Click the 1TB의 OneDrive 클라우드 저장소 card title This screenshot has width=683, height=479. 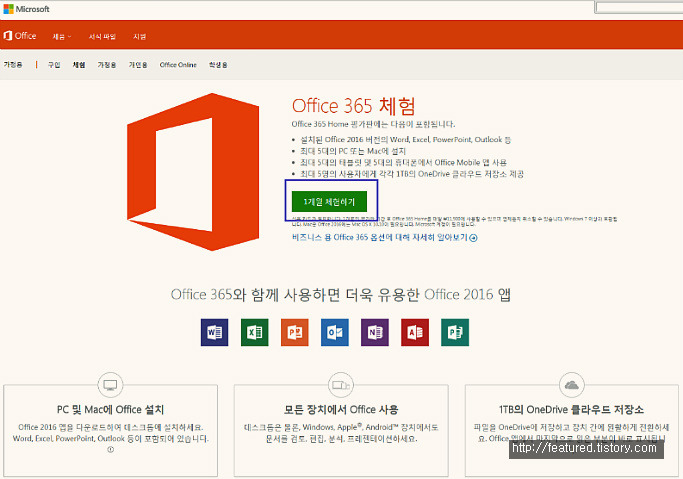pyautogui.click(x=571, y=409)
